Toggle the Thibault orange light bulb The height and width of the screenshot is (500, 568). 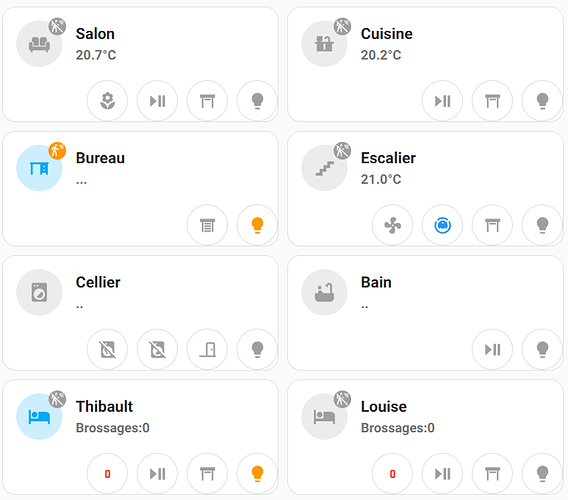[x=257, y=474]
